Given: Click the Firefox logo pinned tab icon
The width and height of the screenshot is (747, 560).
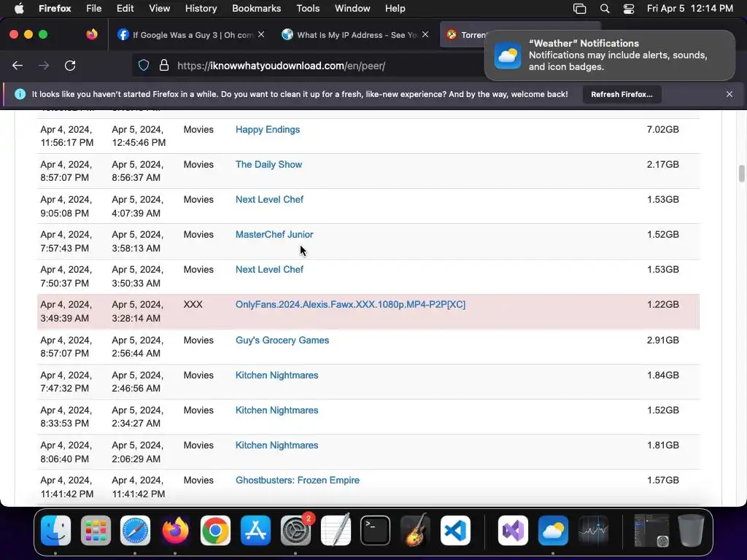Looking at the screenshot, I should (92, 34).
